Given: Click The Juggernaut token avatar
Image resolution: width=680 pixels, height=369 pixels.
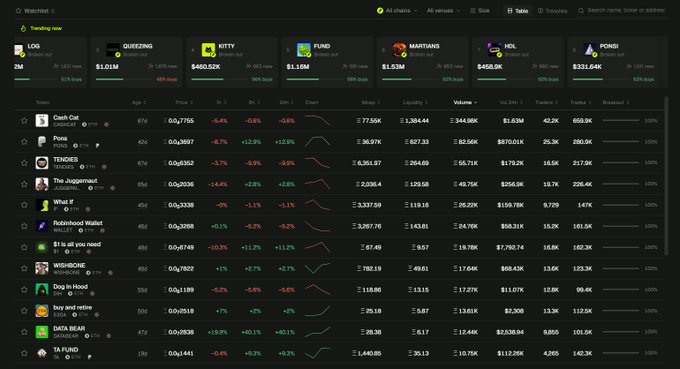Looking at the screenshot, I should (x=42, y=184).
